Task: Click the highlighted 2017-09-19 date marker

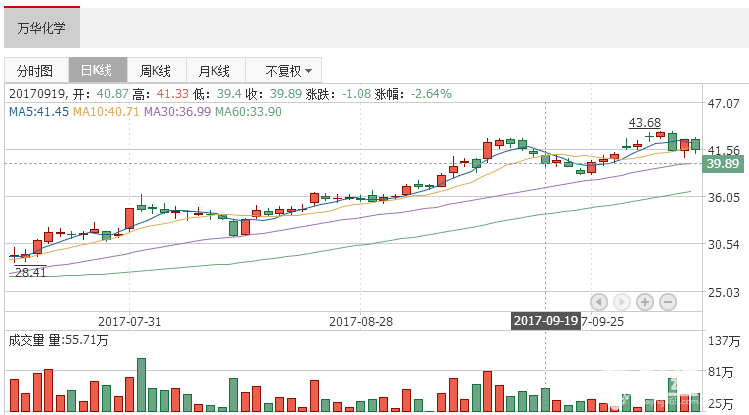Action: point(546,321)
